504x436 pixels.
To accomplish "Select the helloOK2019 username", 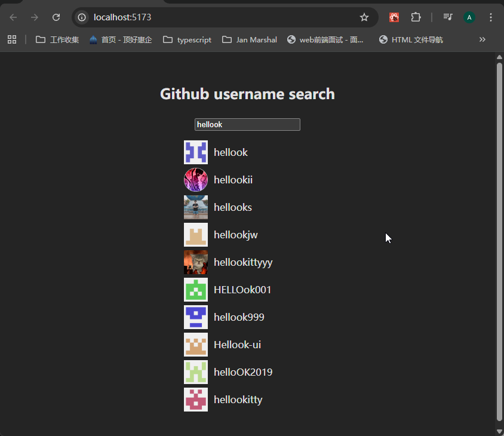I will point(243,372).
